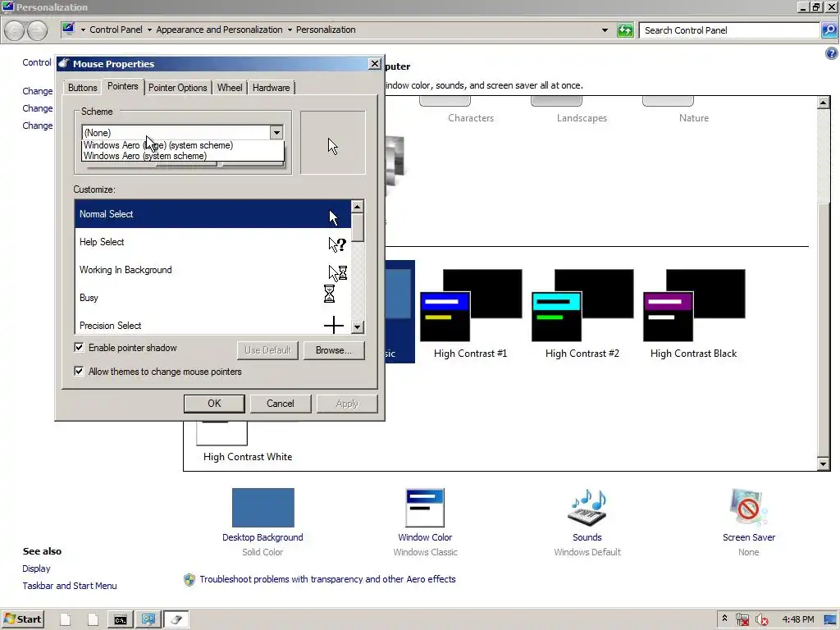Click the green refresh icon
Image resolution: width=840 pixels, height=630 pixels.
[x=625, y=30]
